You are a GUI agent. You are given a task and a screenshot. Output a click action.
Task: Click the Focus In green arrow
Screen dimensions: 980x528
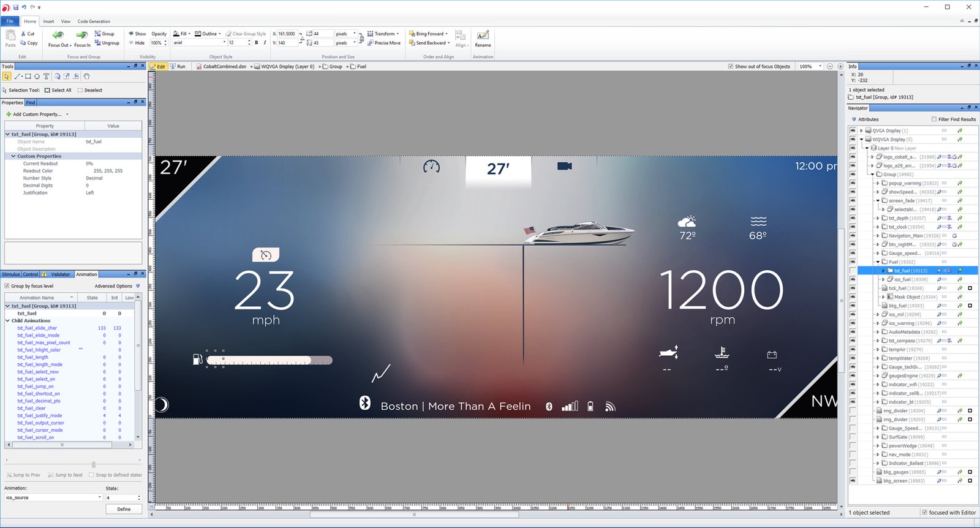click(81, 35)
